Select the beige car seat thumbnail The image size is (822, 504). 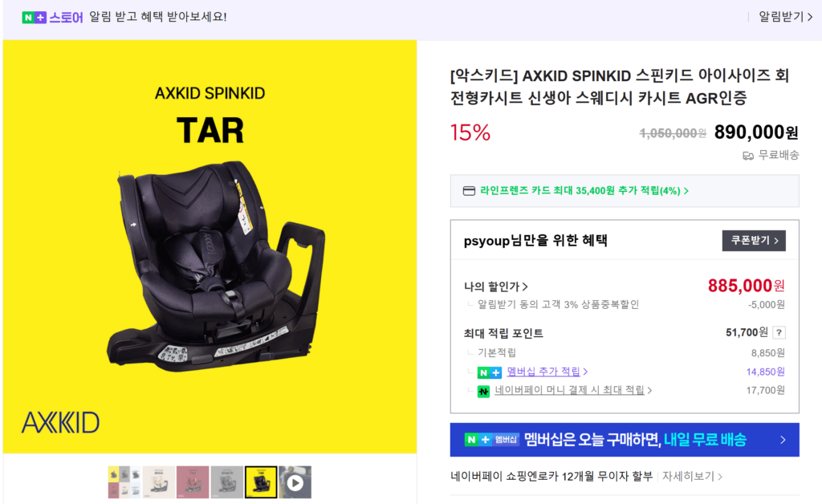coord(158,482)
